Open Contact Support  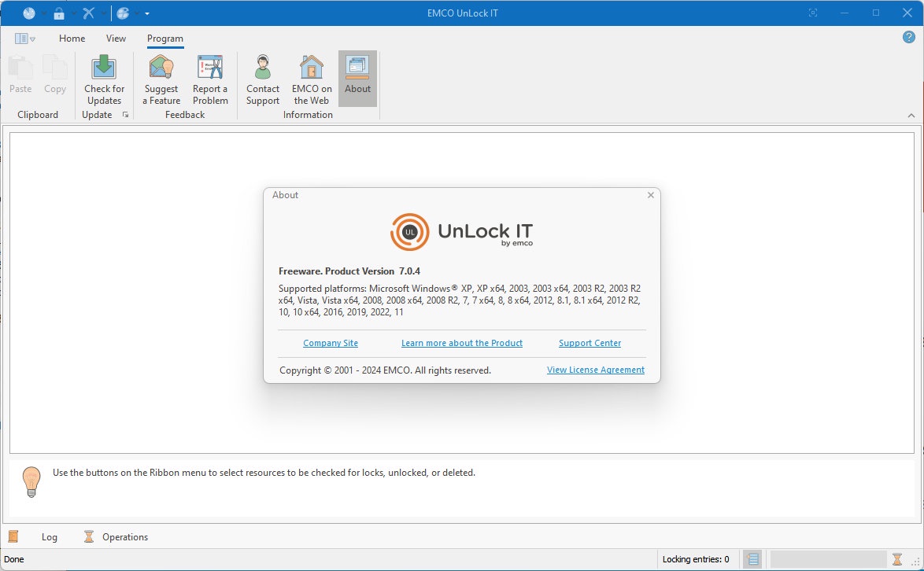pos(263,80)
